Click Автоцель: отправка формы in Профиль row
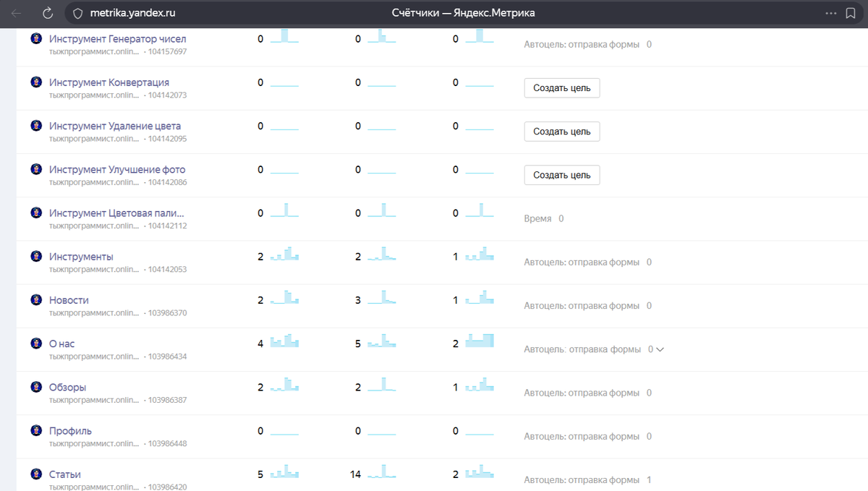The width and height of the screenshot is (868, 491). tap(582, 437)
